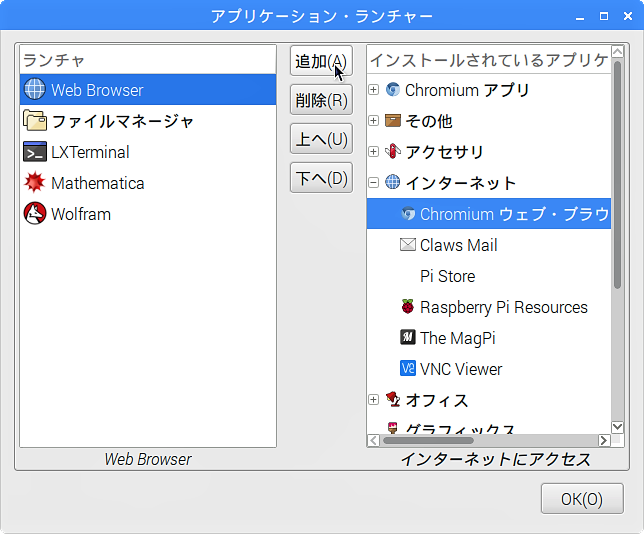
Task: Select VNC Viewer entry
Action: coord(461,369)
